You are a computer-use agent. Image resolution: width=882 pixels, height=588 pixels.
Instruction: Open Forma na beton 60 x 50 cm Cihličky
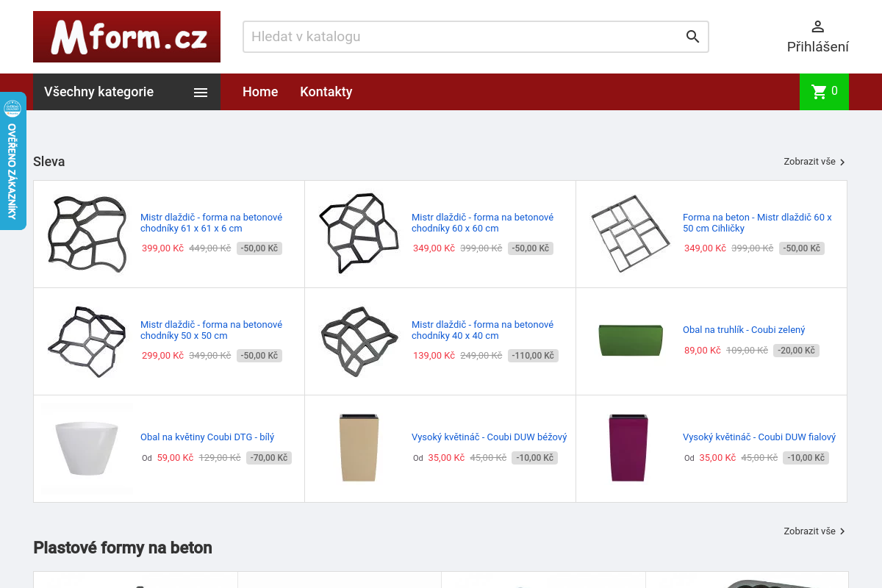tap(757, 223)
